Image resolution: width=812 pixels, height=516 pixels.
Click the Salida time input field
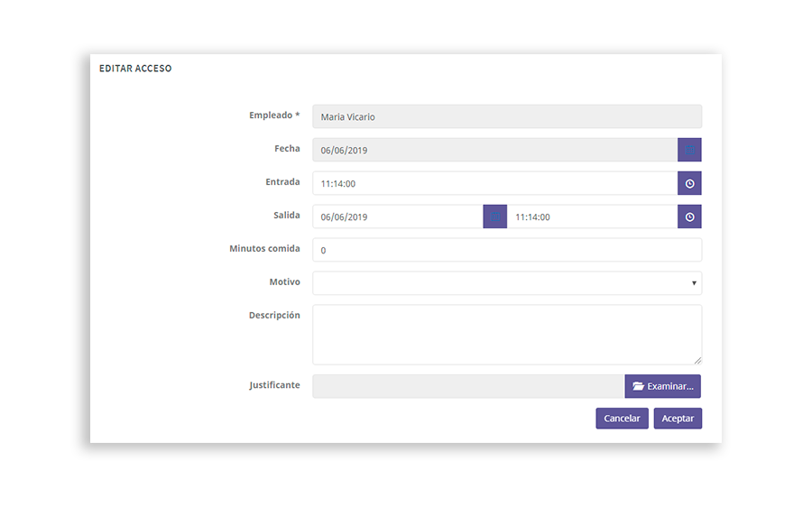pyautogui.click(x=591, y=217)
